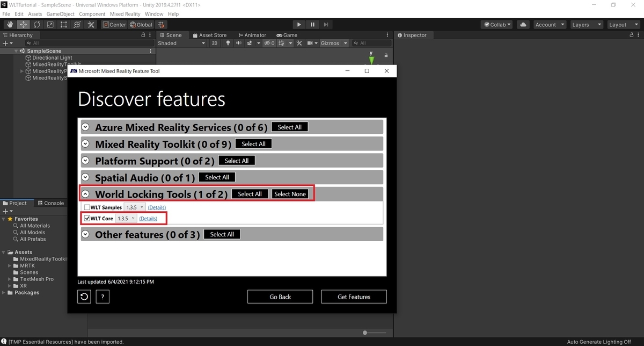Image resolution: width=644 pixels, height=346 pixels.
Task: Open scene camera settings icon
Action: pyautogui.click(x=309, y=43)
